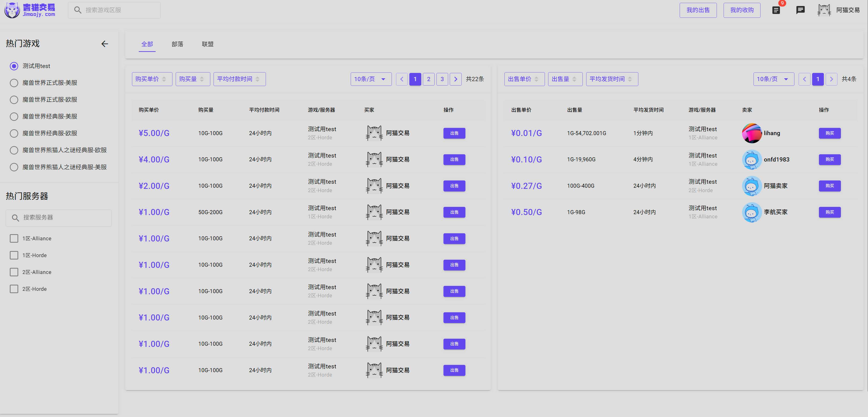The width and height of the screenshot is (868, 417).
Task: Open buy list 10条/页 page size dropdown
Action: click(371, 79)
